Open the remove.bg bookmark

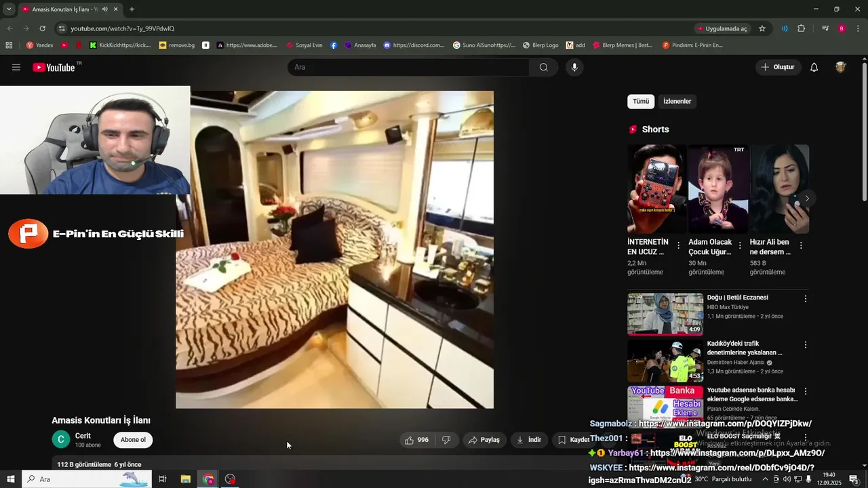tap(177, 45)
